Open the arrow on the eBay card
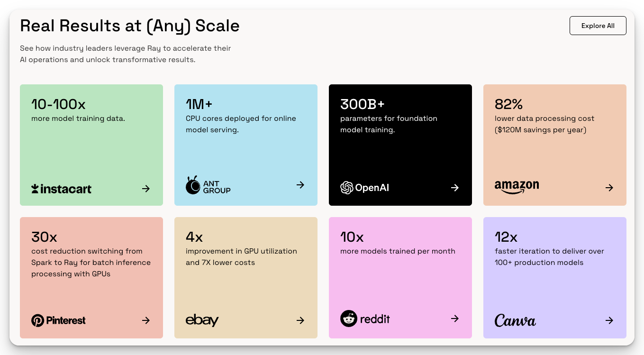 pyautogui.click(x=300, y=320)
